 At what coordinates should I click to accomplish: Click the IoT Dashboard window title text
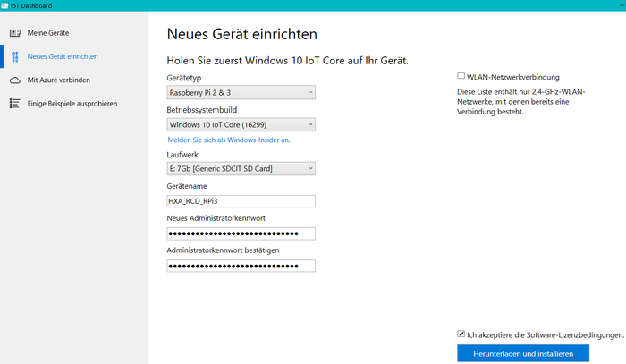point(31,5)
